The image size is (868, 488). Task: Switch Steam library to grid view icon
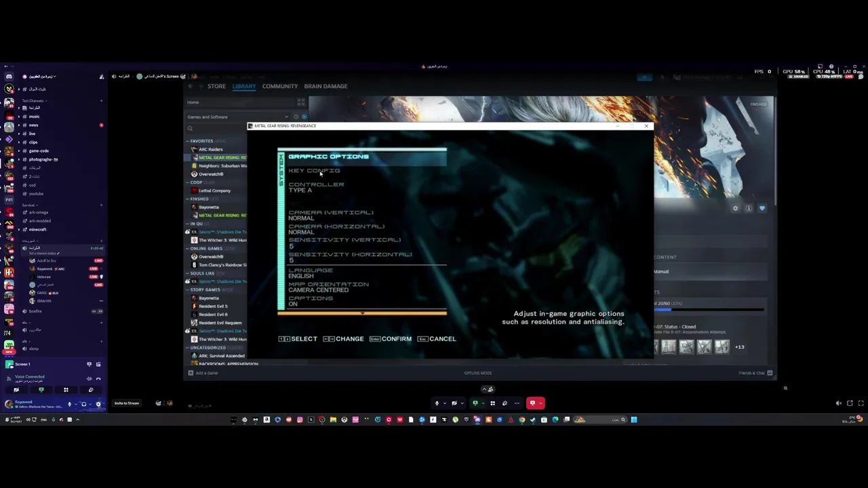(x=301, y=102)
